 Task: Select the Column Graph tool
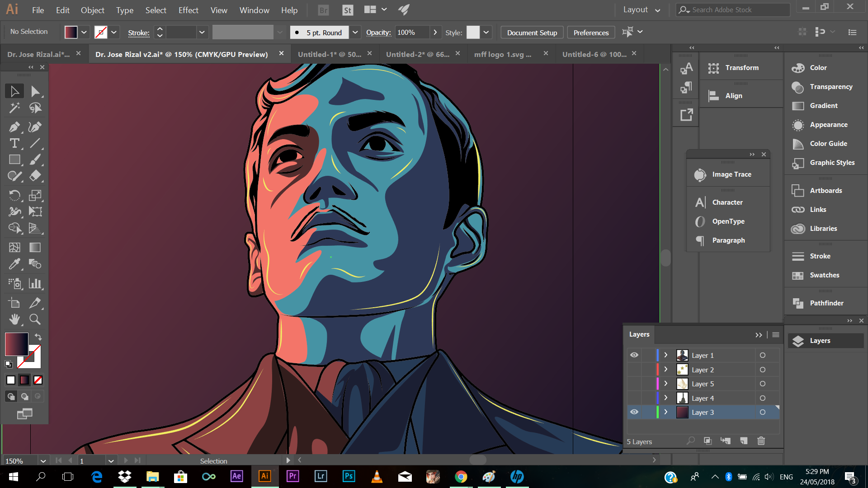click(x=35, y=283)
